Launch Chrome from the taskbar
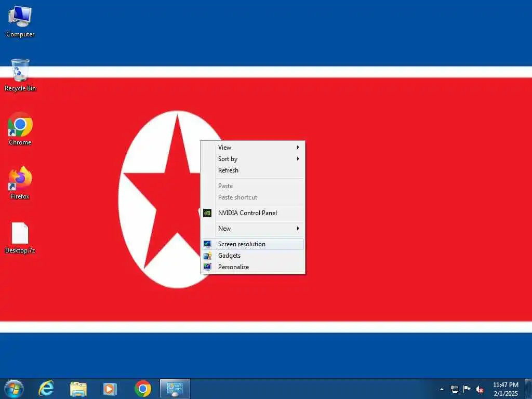This screenshot has width=532, height=399. tap(143, 389)
